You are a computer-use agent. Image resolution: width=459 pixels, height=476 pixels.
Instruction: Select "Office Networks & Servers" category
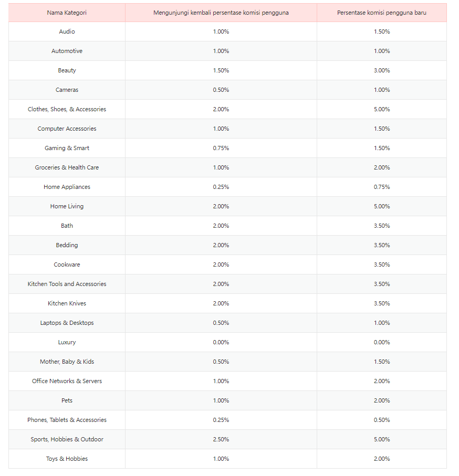(x=67, y=382)
